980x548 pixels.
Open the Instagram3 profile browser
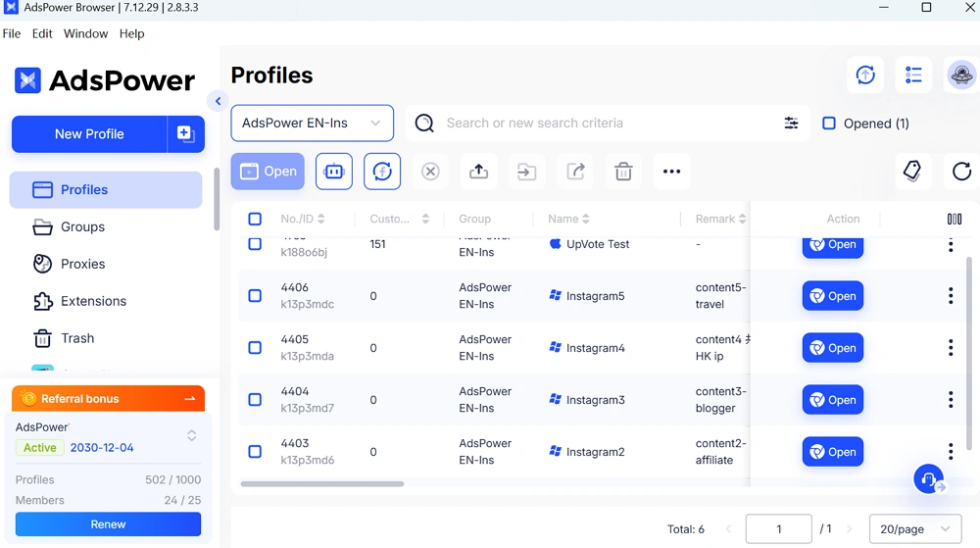pyautogui.click(x=832, y=400)
